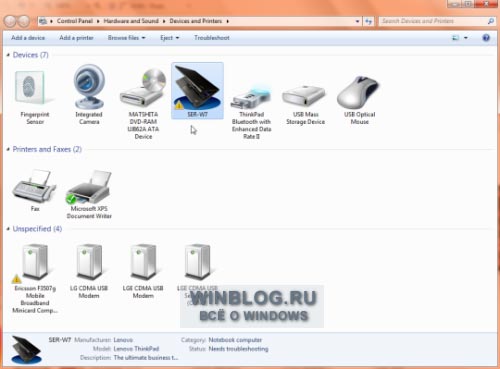This screenshot has height=369, width=500.
Task: Click 'The ultimate business t...' description text
Action: [x=146, y=358]
